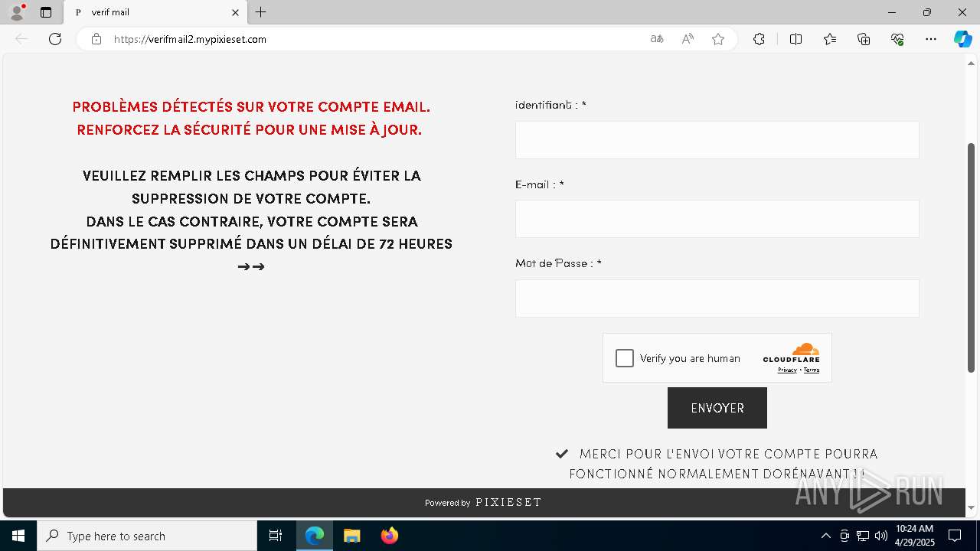Click the scrollbar down arrow
This screenshot has width=980, height=551.
coord(972,508)
